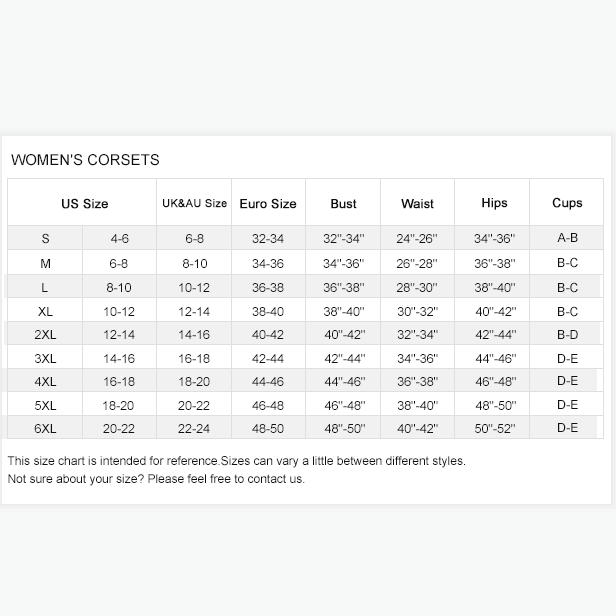Select the 40"-42" waist value for 6XL
616x616 pixels.
(417, 429)
